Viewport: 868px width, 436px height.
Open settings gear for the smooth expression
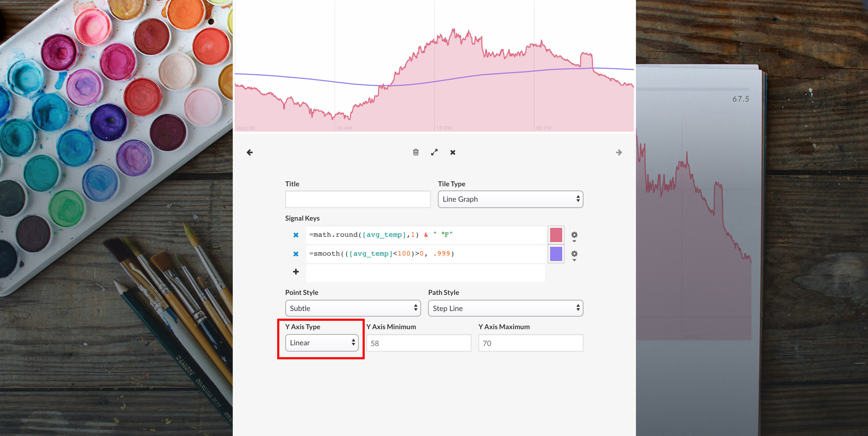pos(574,254)
